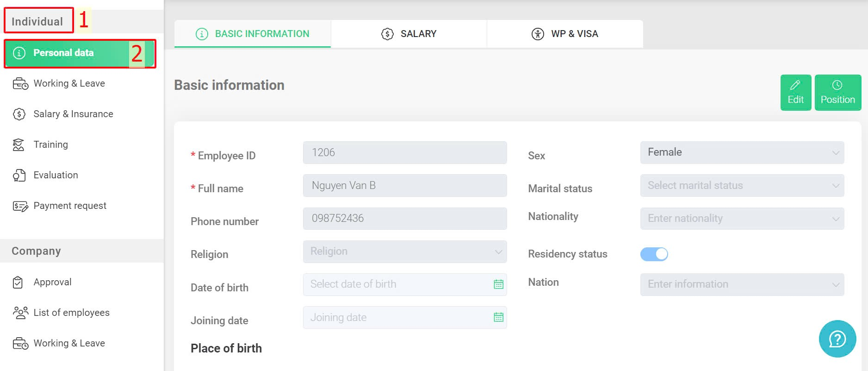Screen dimensions: 868x371
Task: Open the help question mark bubble
Action: [x=837, y=339]
